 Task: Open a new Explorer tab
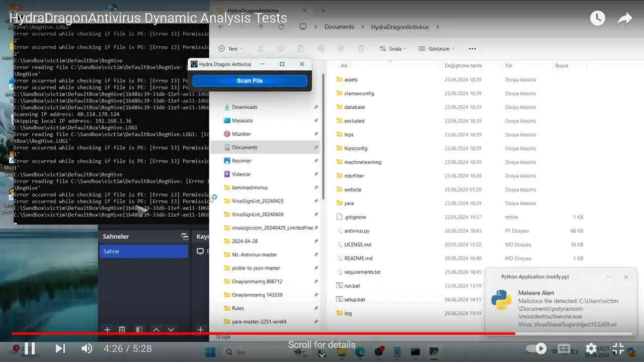pos(323,11)
